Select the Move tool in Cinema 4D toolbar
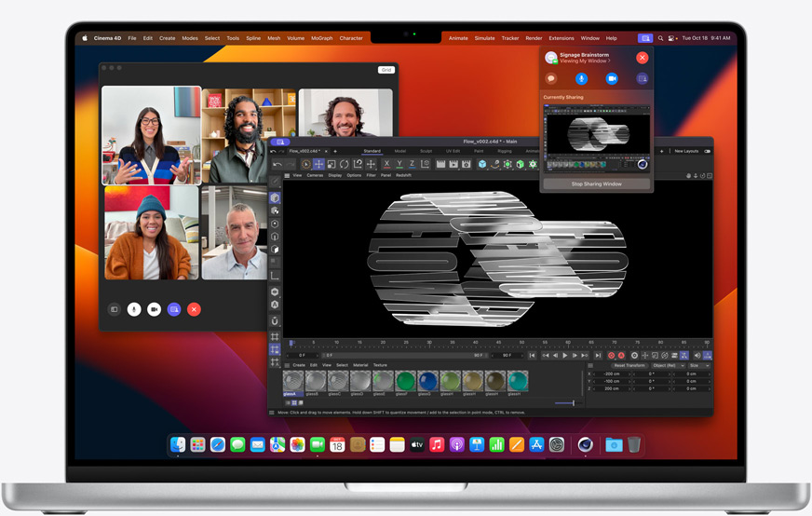Screen dimensions: 812x516 coord(318,164)
